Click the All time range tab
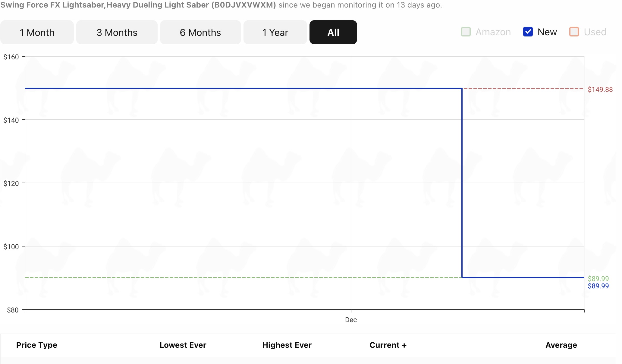The image size is (622, 364). (x=333, y=32)
